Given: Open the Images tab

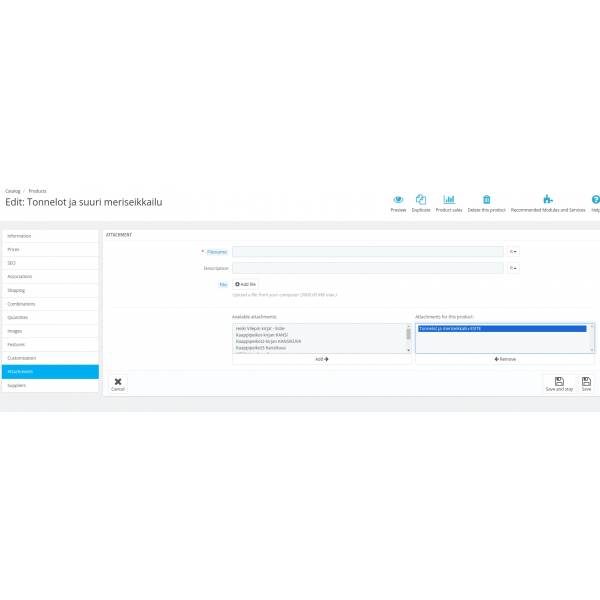Looking at the screenshot, I should (50, 331).
